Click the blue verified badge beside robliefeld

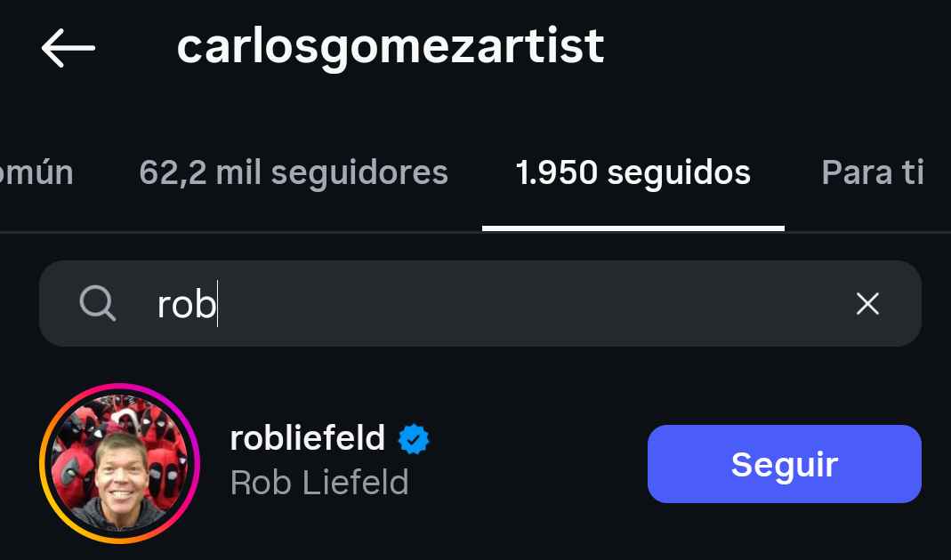pyautogui.click(x=414, y=438)
